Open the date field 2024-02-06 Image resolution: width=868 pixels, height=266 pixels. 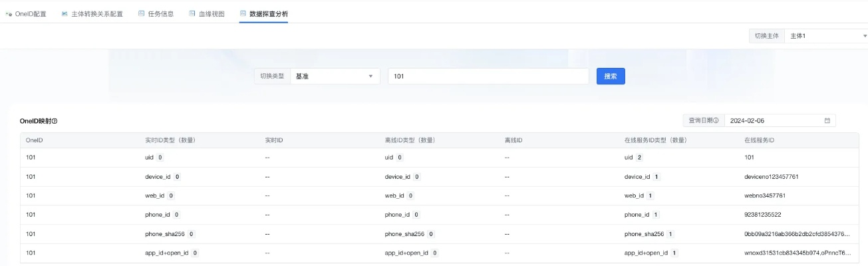tap(780, 120)
